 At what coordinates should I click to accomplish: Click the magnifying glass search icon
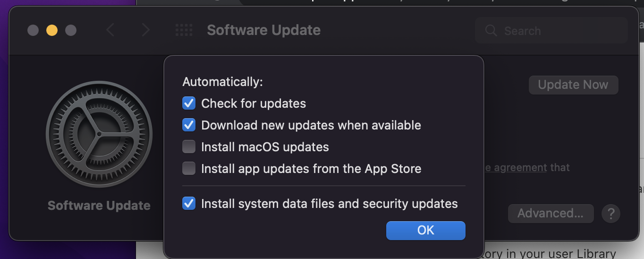491,31
